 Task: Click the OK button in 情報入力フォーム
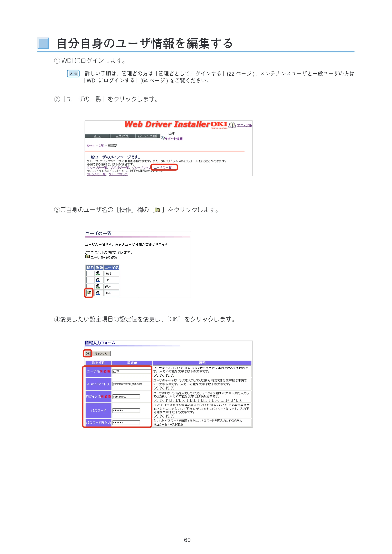click(88, 353)
